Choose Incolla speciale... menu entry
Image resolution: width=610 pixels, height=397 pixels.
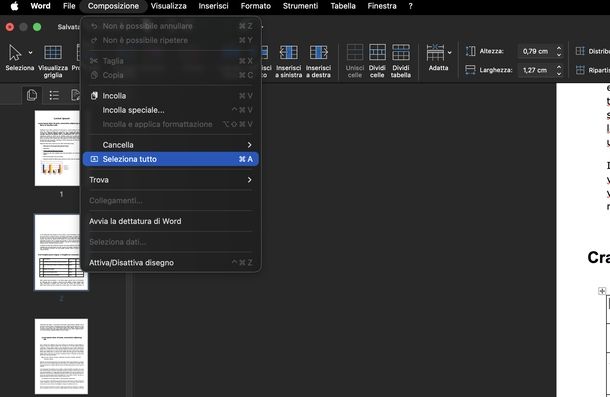(x=171, y=110)
